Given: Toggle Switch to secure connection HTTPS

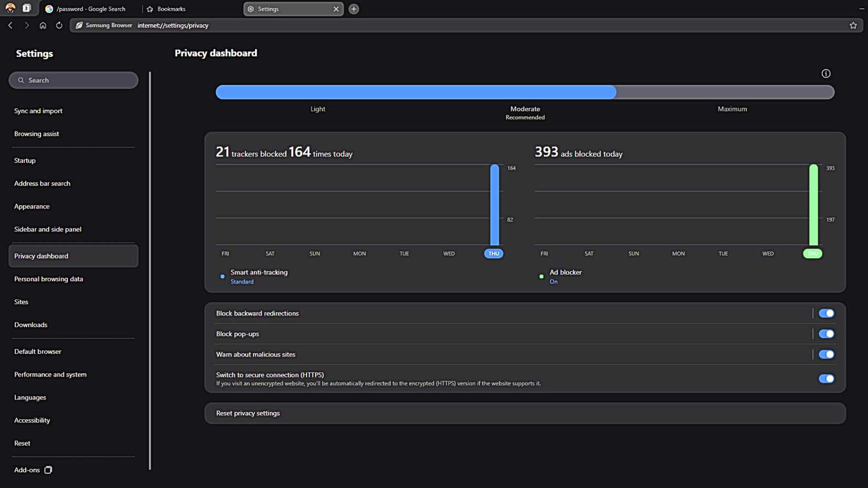Looking at the screenshot, I should click(x=826, y=379).
